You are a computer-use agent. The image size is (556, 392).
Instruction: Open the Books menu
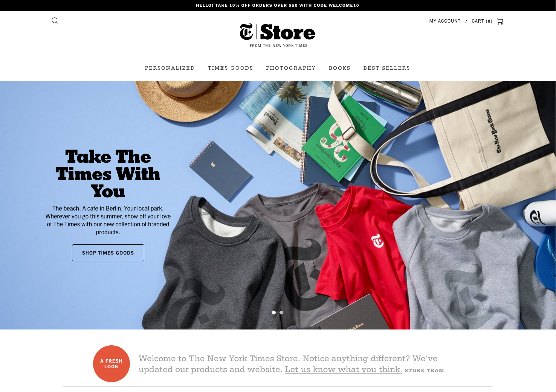(x=339, y=68)
